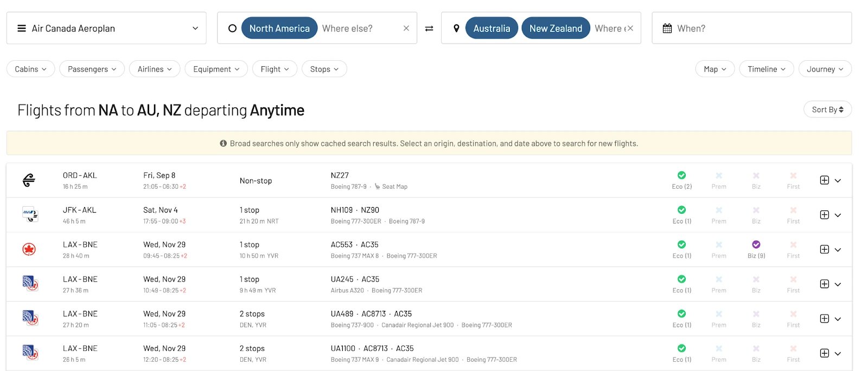The image size is (868, 371).
Task: Click the United logo on UA1100 row
Action: point(30,353)
